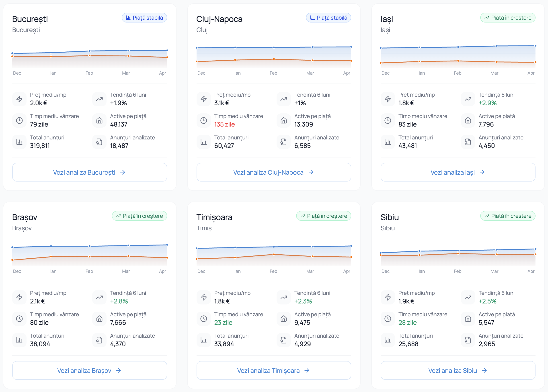Click the house icon beside Brașov 7,666
Image resolution: width=548 pixels, height=392 pixels.
coord(99,319)
